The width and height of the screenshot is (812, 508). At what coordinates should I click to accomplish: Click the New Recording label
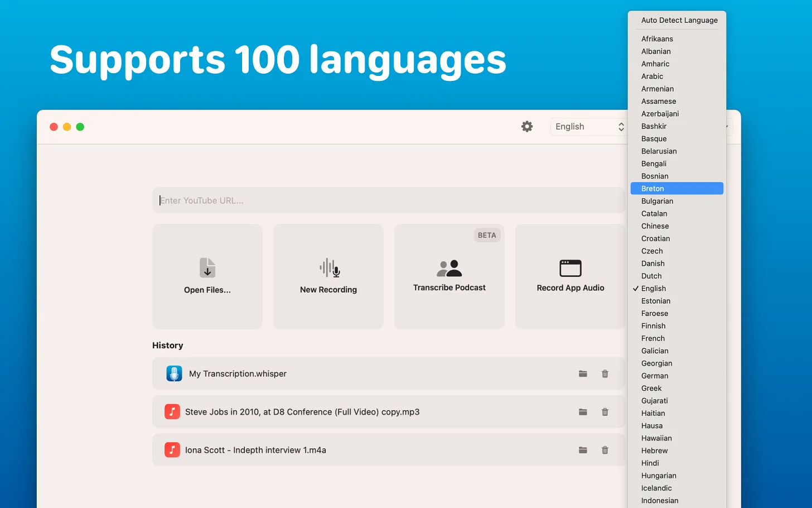click(328, 290)
